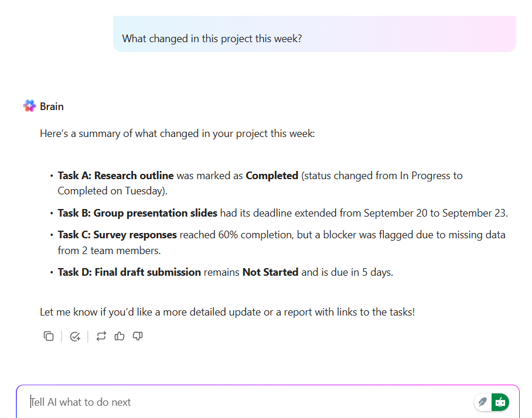532x418 pixels.
Task: Open 'Task D: Final draft submission' item
Action: [129, 272]
